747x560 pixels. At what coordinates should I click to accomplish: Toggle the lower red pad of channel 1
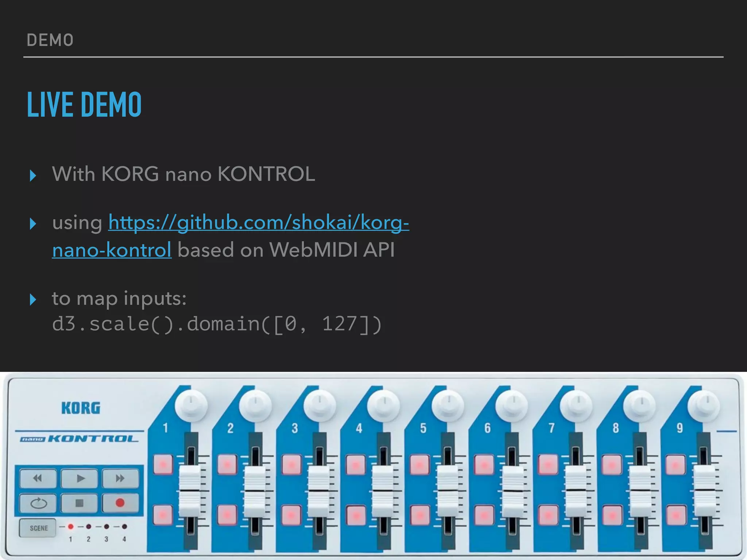click(x=163, y=515)
